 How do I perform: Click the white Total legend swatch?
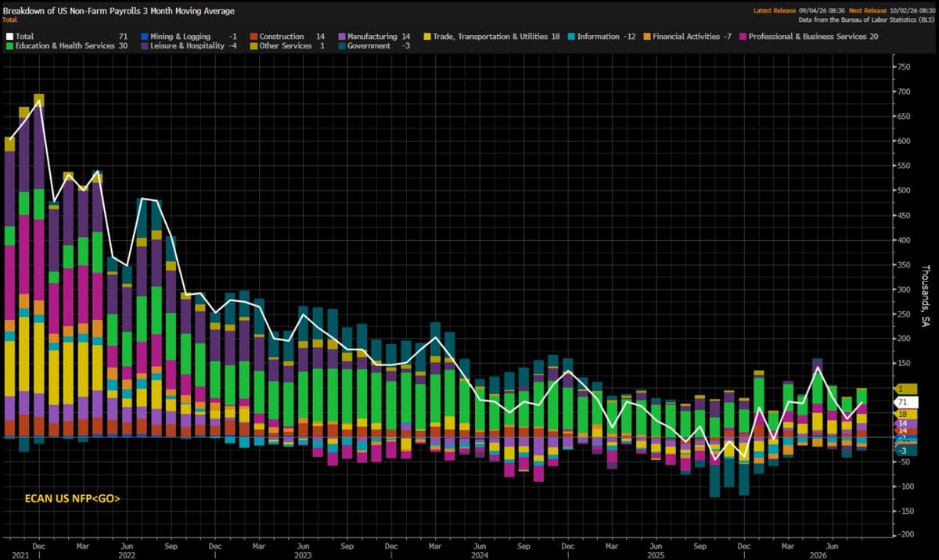pos(9,37)
